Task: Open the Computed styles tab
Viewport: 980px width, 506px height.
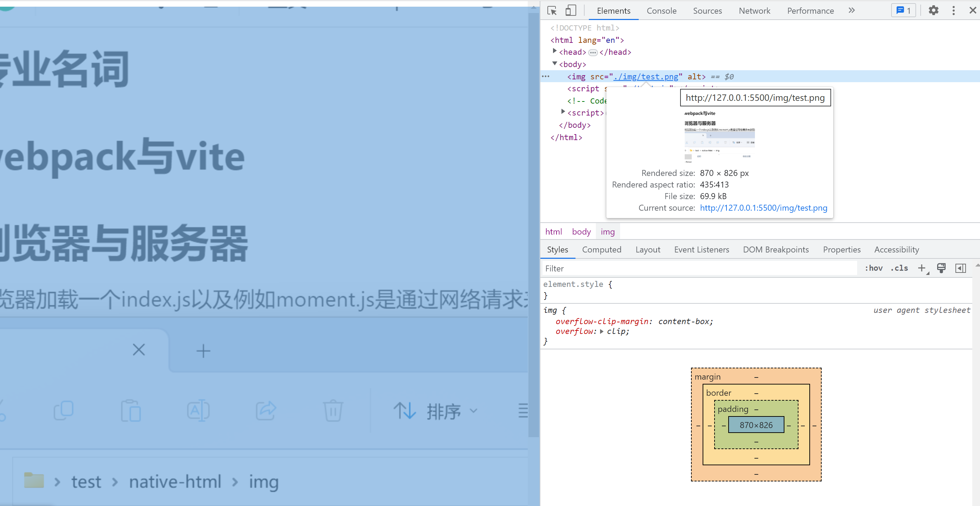Action: click(x=601, y=250)
